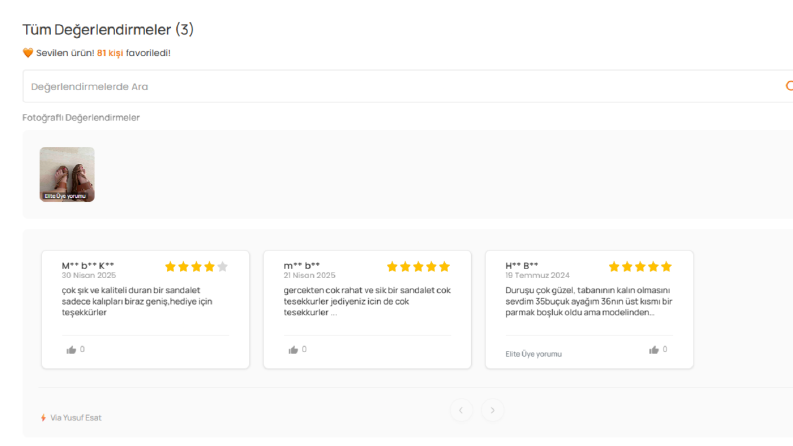Viewport: 793px width, 446px height.
Task: Like the M** b** K** review
Action: tap(71, 349)
